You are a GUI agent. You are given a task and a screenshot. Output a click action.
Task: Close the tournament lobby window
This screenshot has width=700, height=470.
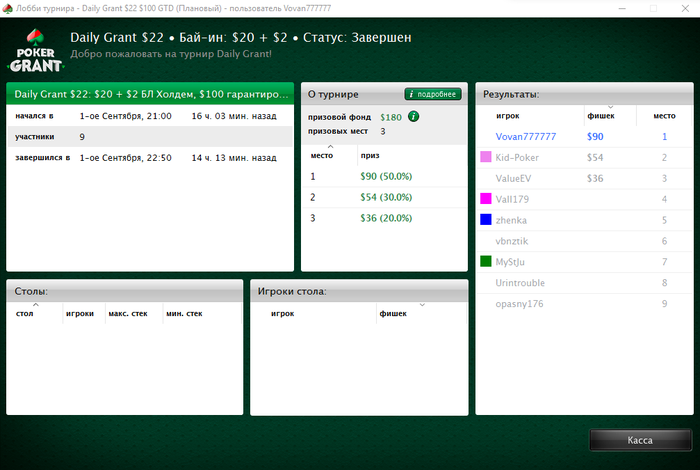click(685, 8)
